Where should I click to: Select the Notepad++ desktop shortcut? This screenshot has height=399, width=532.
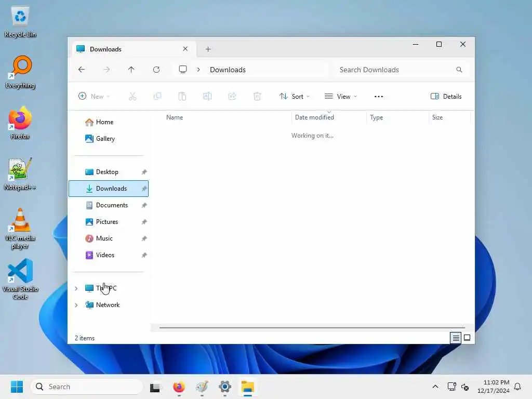click(20, 174)
